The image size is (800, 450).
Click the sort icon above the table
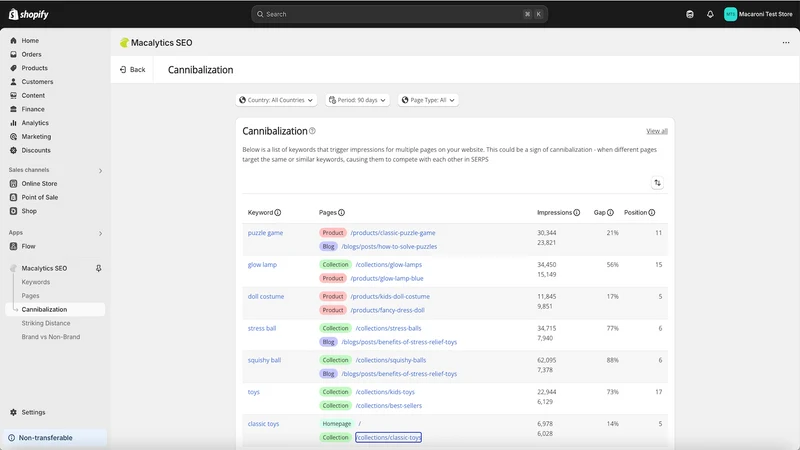tap(657, 183)
